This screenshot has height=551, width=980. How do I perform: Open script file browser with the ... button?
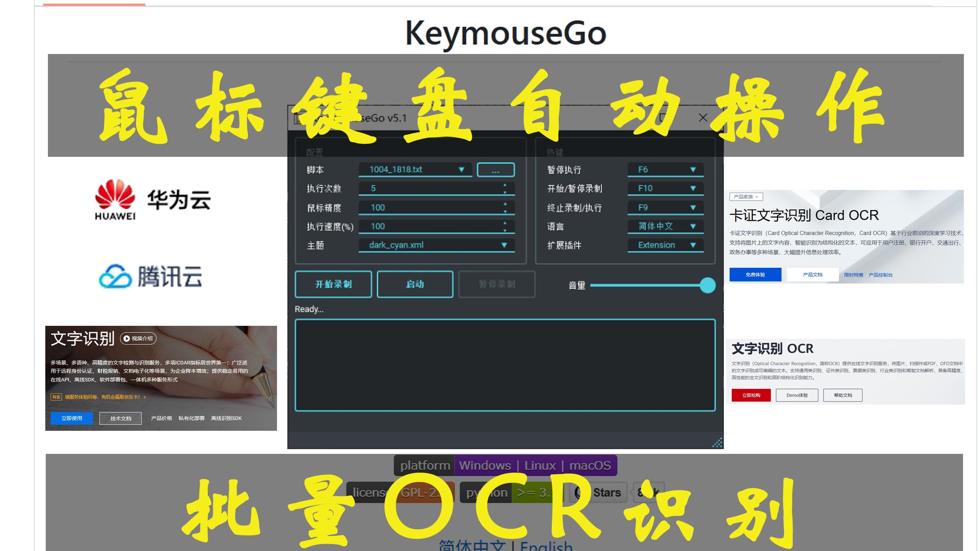495,169
